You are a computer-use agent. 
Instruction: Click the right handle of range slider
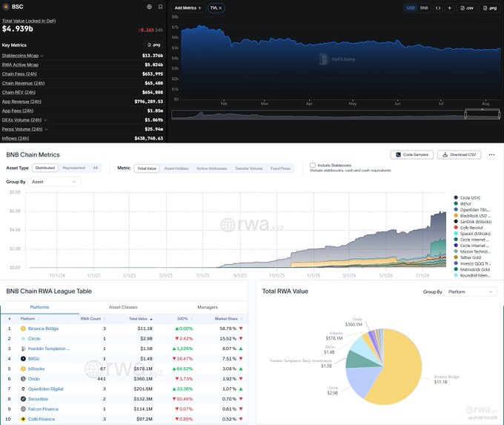(499, 114)
